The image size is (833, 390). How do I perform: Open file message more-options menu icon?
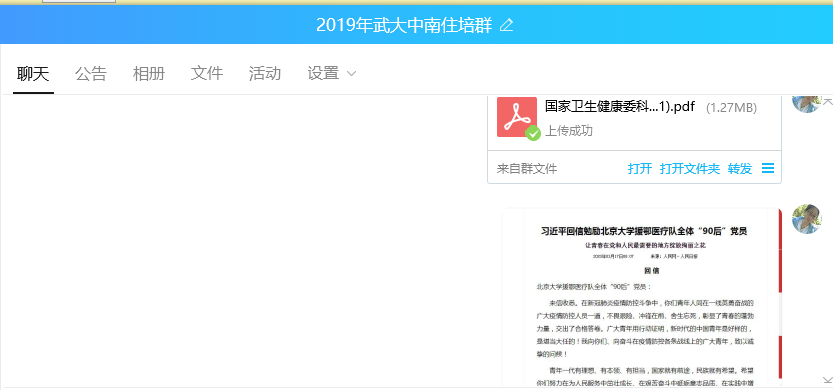tap(768, 168)
